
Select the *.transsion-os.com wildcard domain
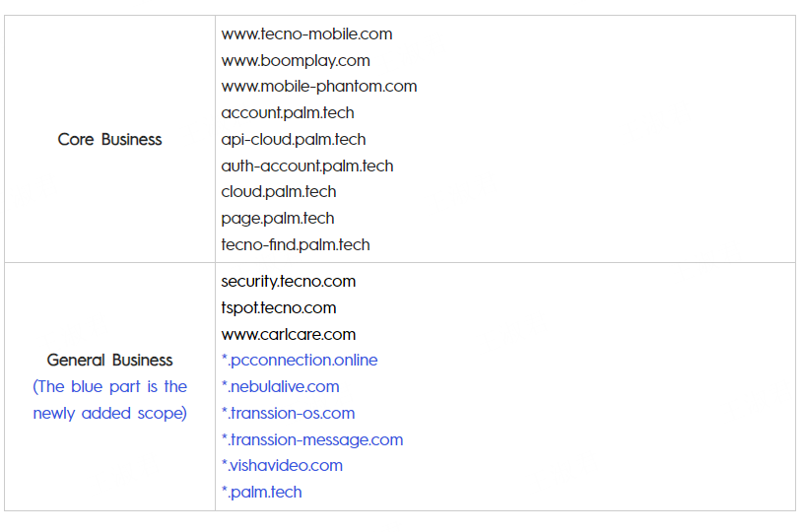(288, 413)
